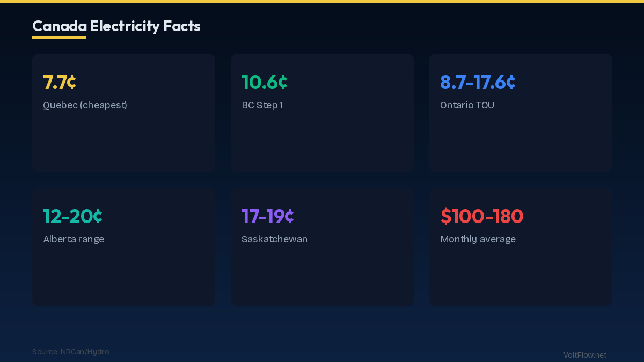Image resolution: width=644 pixels, height=362 pixels.
Task: Click the teal 12-20¢ Alberta range value
Action: point(72,217)
